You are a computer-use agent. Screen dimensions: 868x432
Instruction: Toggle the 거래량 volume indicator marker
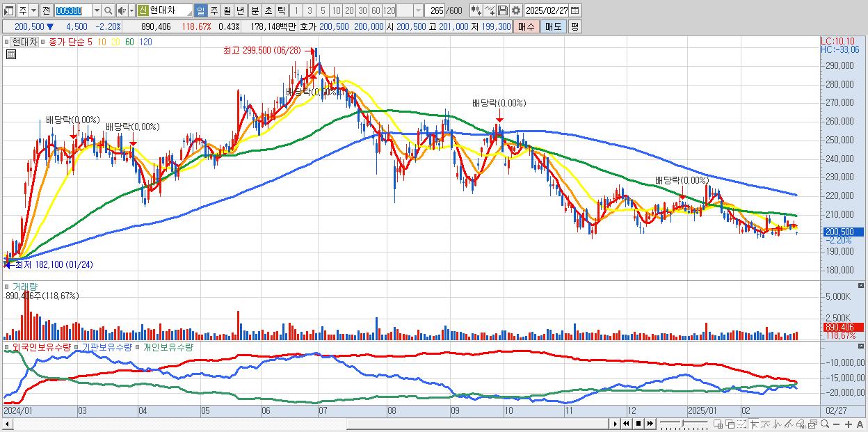(x=7, y=286)
